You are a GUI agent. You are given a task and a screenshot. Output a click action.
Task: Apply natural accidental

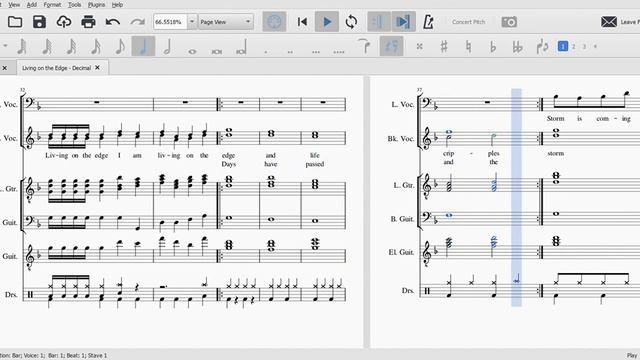coord(468,47)
